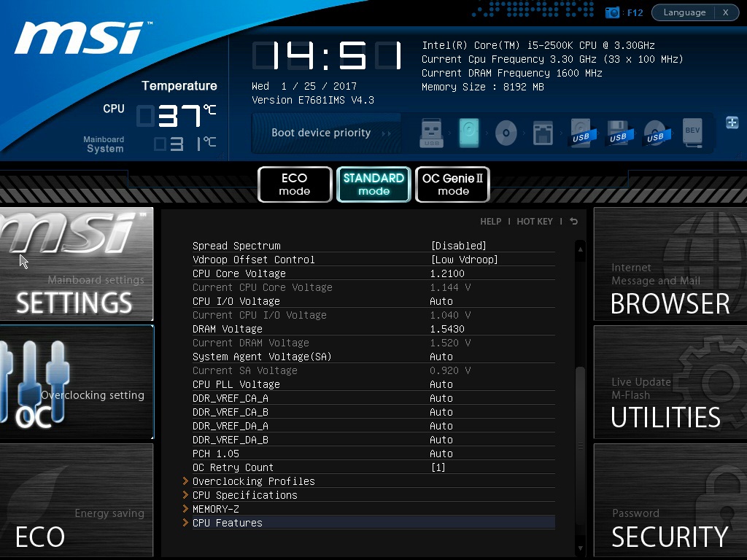Viewport: 747px width, 560px height.
Task: Take a screenshot with the F12 camera icon
Action: [612, 12]
